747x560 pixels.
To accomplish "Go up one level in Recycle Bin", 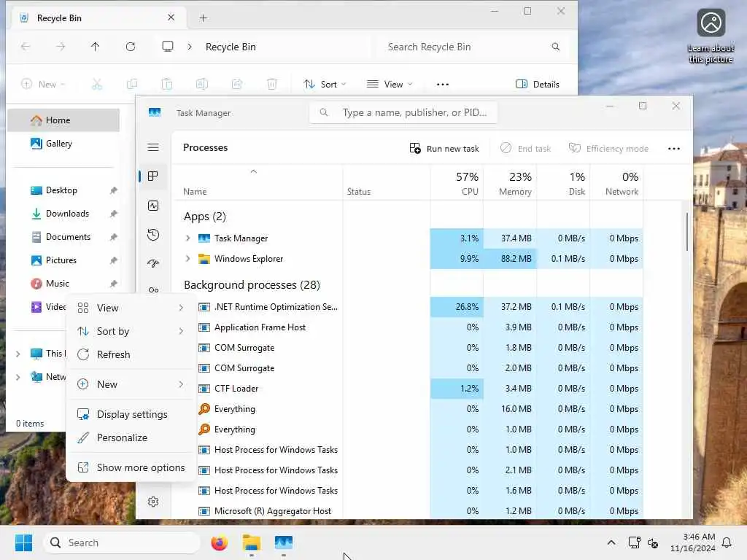I will (96, 47).
